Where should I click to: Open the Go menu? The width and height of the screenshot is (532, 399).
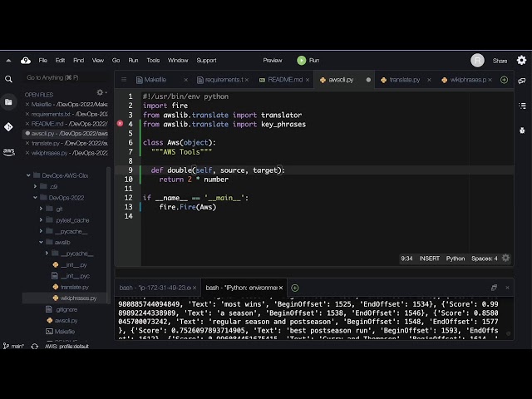(x=116, y=61)
